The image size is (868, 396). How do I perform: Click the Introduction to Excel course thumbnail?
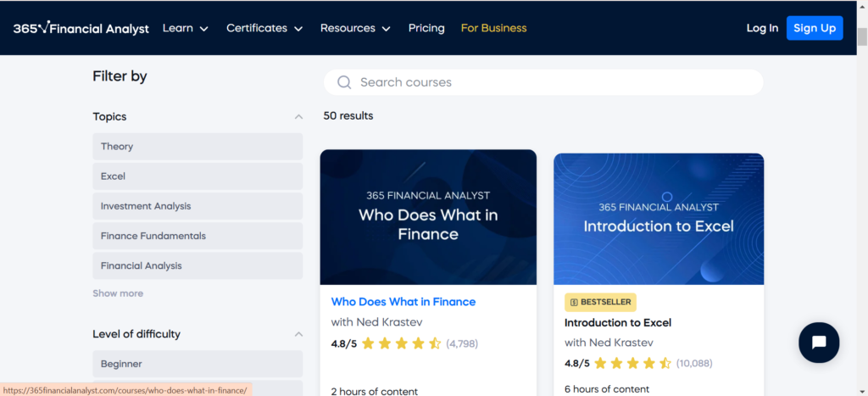point(659,220)
